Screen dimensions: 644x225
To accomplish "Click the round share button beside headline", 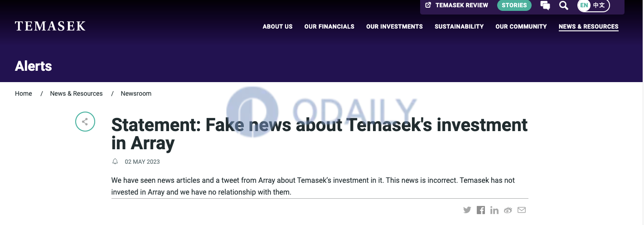I will pos(85,122).
